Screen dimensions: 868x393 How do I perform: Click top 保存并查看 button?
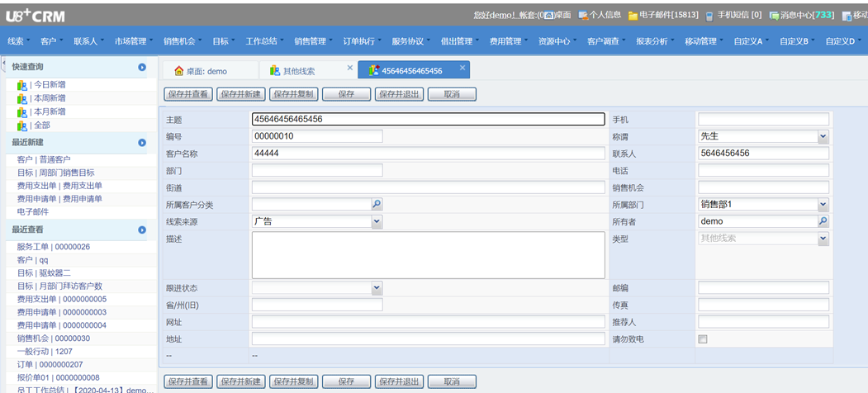pos(189,94)
